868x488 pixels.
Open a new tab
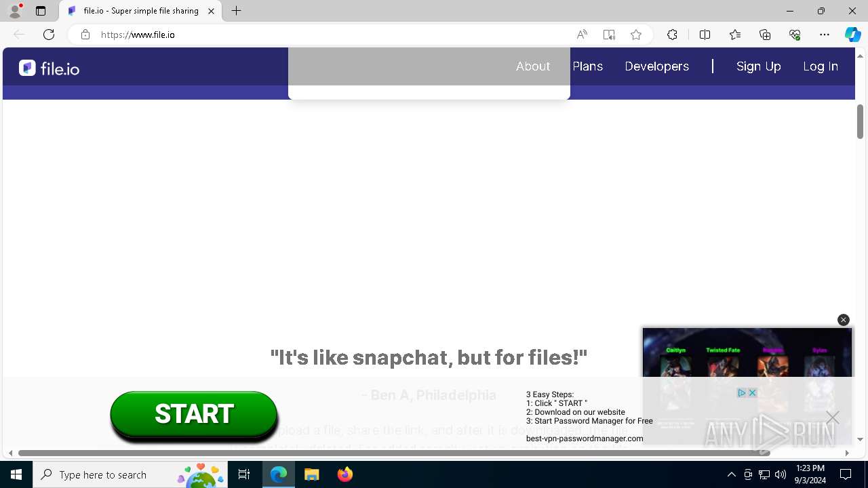click(x=236, y=11)
